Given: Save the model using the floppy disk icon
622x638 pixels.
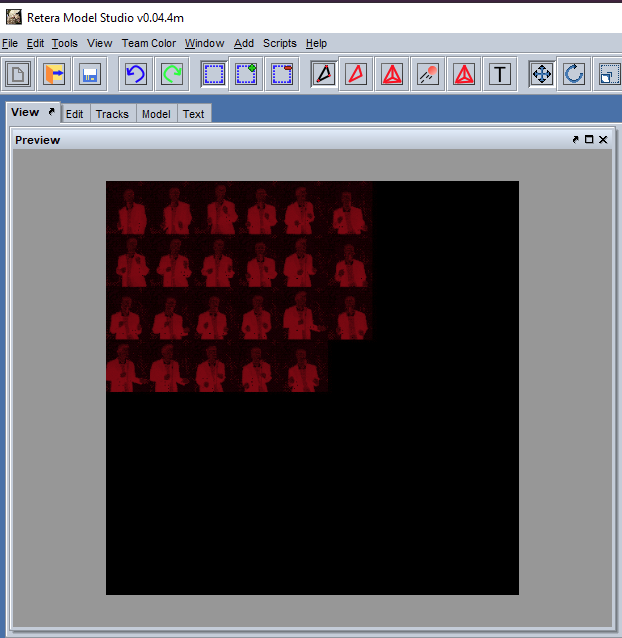Looking at the screenshot, I should pyautogui.click(x=90, y=74).
